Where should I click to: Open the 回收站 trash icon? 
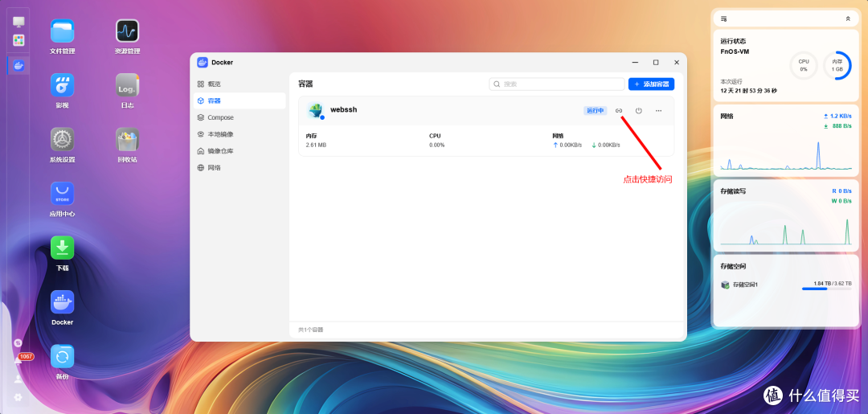[127, 140]
